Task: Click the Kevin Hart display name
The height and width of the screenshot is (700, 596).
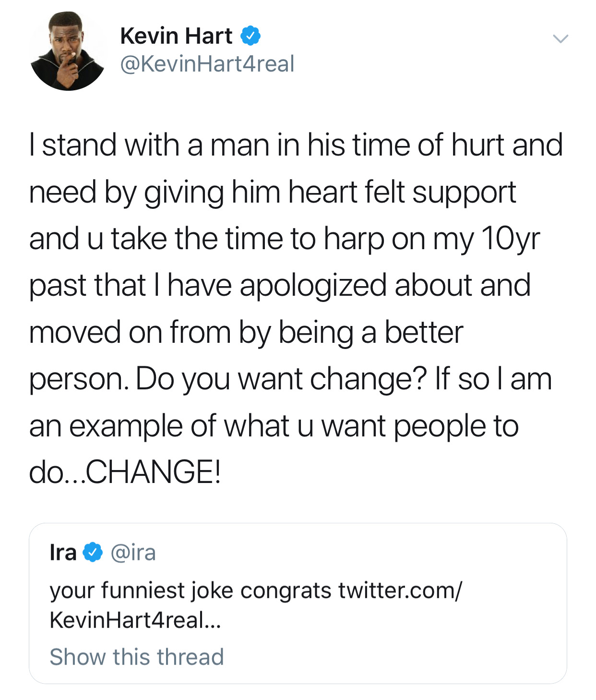Action: (176, 36)
